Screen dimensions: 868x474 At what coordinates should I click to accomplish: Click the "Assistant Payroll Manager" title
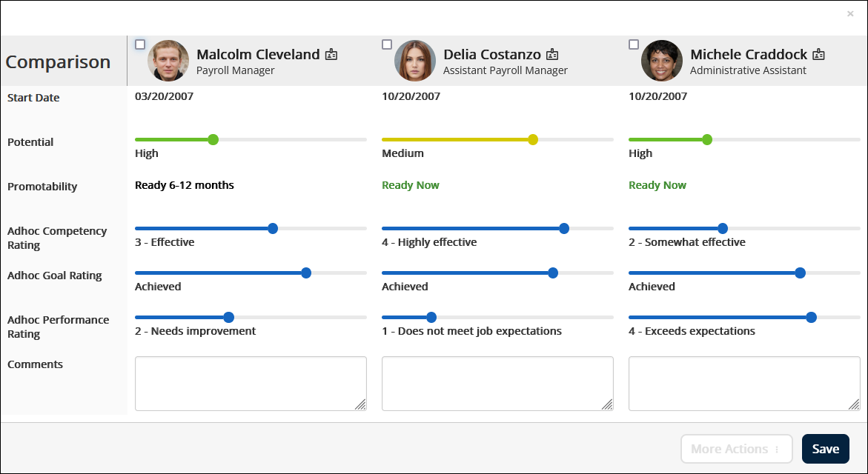(506, 70)
